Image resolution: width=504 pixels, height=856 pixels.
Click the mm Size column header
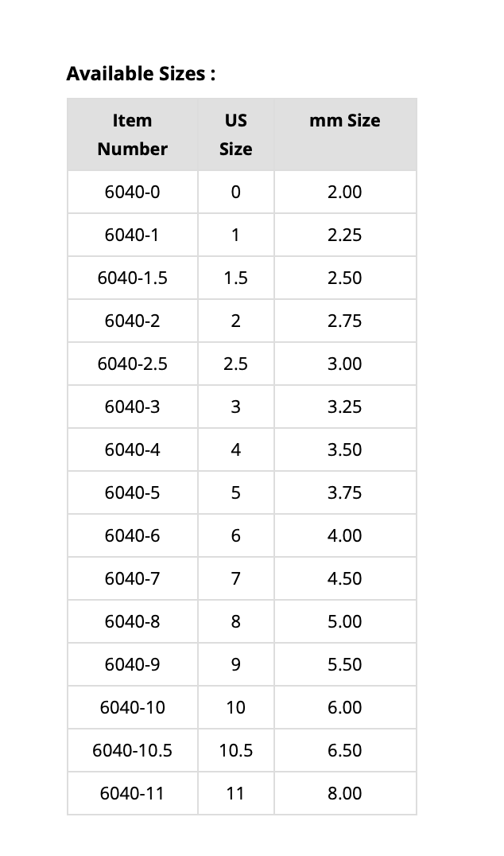click(344, 121)
